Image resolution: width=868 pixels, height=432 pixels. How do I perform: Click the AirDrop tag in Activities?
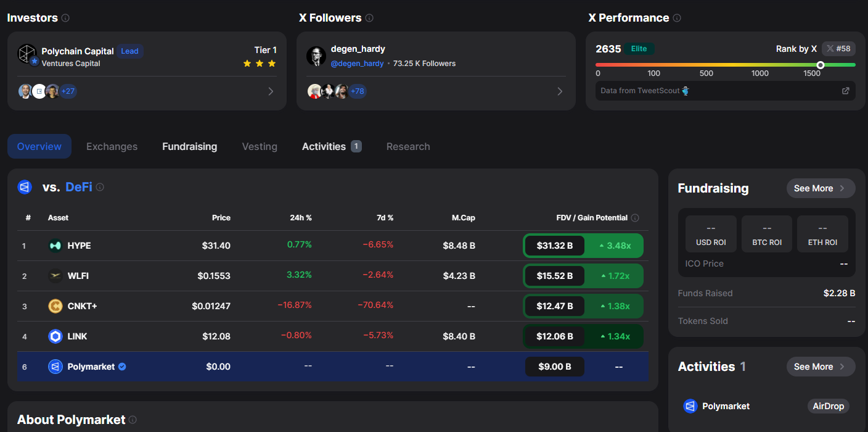tap(829, 406)
